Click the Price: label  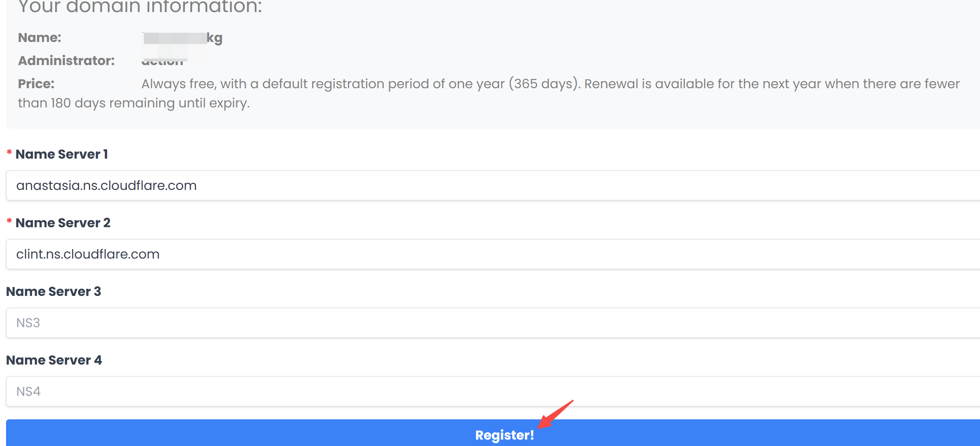[36, 84]
